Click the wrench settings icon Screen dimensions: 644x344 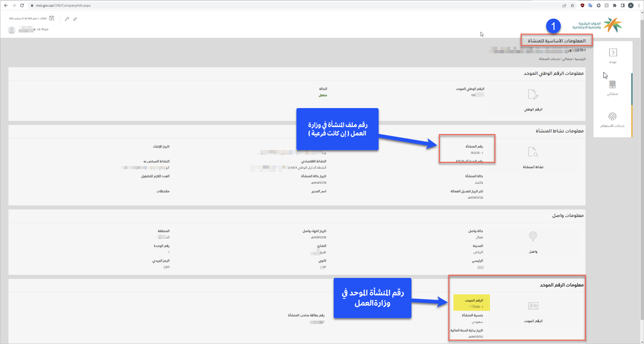pyautogui.click(x=67, y=19)
